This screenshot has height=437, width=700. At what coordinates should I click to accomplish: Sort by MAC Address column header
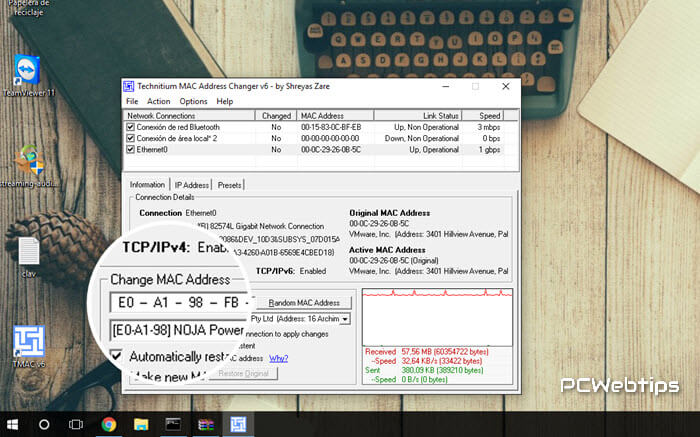pos(335,116)
